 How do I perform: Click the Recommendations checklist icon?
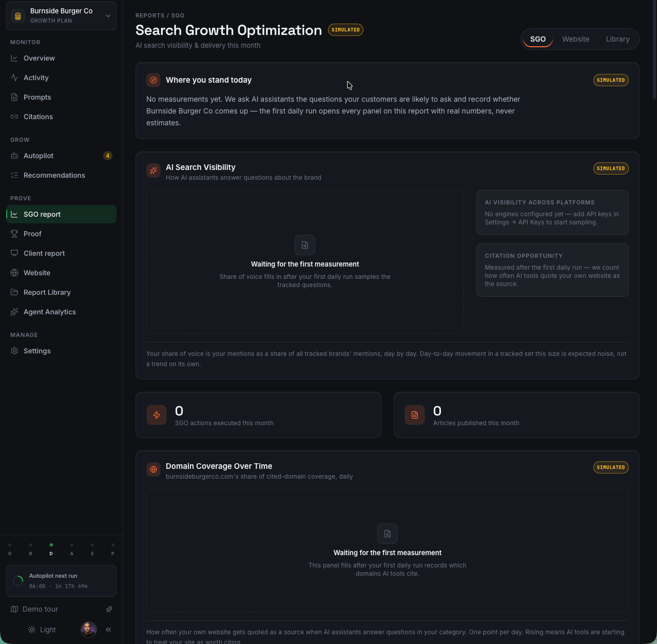pos(14,175)
